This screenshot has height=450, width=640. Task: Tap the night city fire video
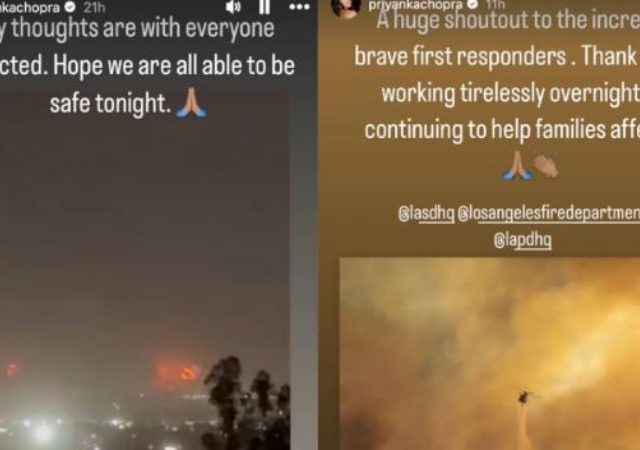click(x=144, y=271)
